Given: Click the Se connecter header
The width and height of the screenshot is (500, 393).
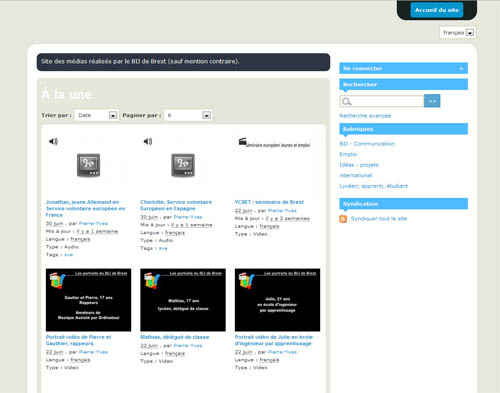Looking at the screenshot, I should pyautogui.click(x=403, y=68).
